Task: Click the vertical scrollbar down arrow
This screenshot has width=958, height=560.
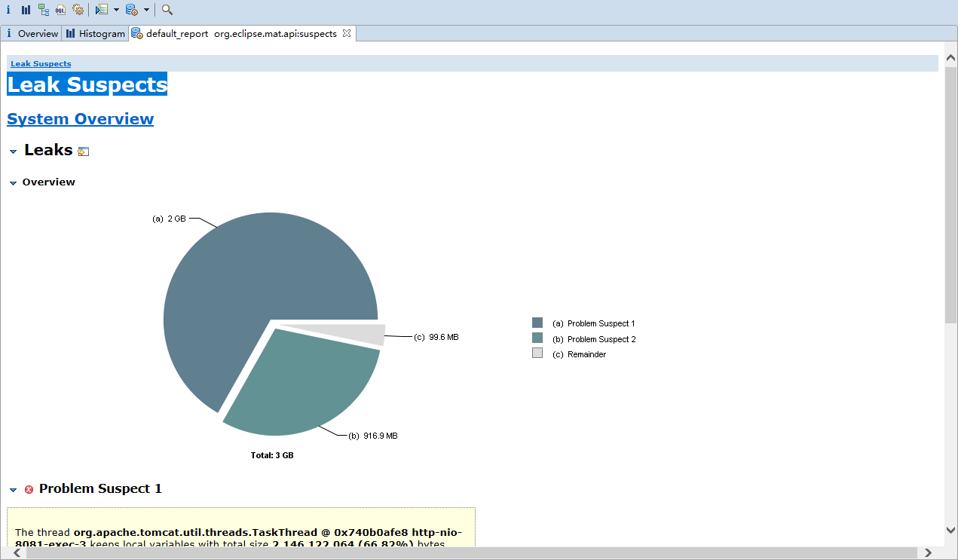Action: click(950, 530)
